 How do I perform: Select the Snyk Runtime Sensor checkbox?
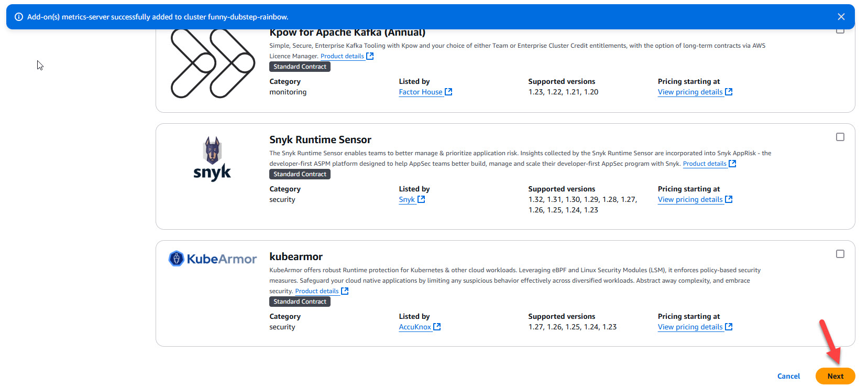click(x=840, y=137)
